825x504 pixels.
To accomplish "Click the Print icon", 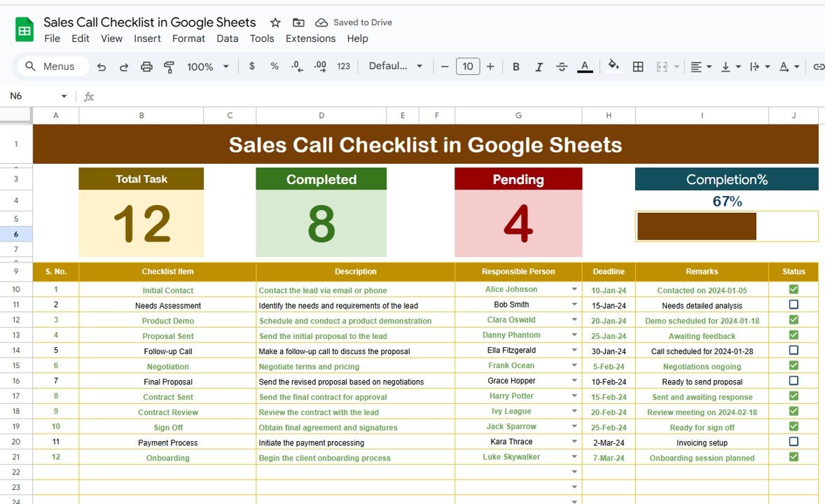I will click(x=146, y=66).
